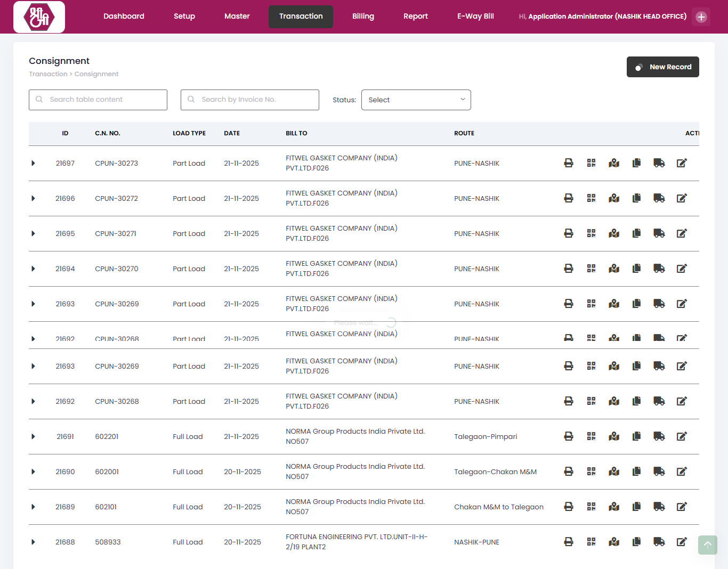The width and height of the screenshot is (728, 569).
Task: Edit the FORTUNA ENGINEERING consignment 21688
Action: (682, 541)
